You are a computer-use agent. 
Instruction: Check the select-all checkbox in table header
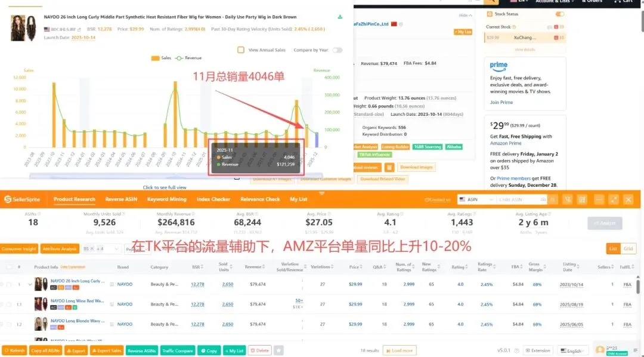[x=9, y=267]
